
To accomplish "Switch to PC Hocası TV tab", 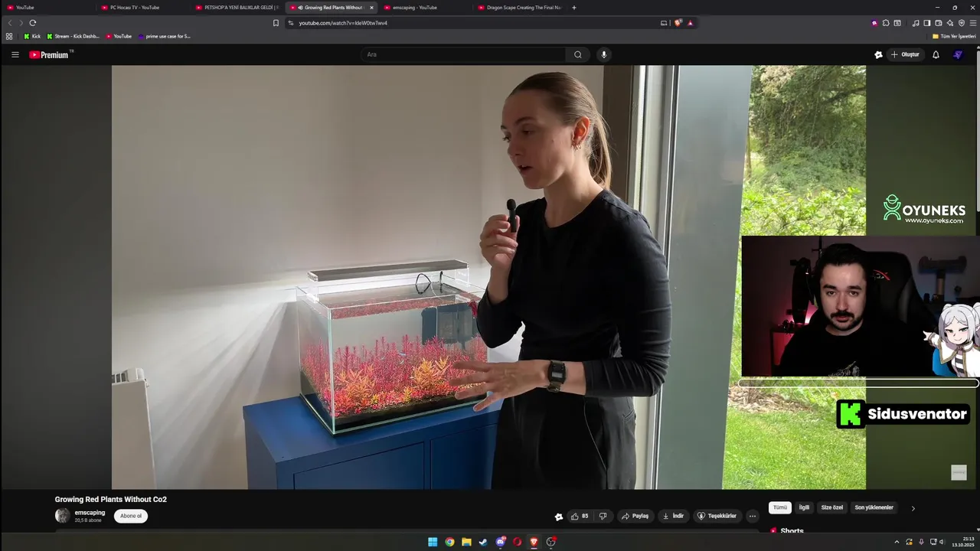I will click(142, 8).
